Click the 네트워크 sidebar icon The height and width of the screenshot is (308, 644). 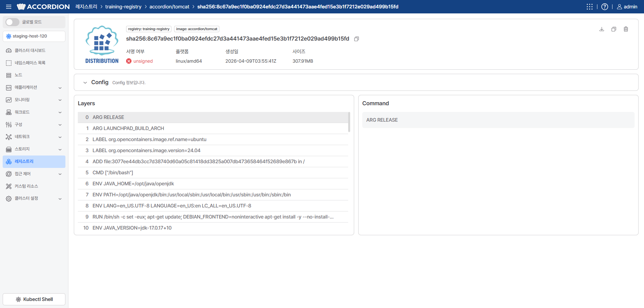pyautogui.click(x=9, y=137)
